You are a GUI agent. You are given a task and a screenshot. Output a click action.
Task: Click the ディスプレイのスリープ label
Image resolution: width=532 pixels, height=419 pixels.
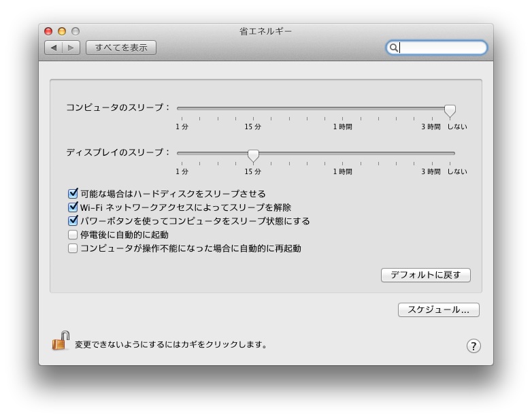click(x=118, y=152)
